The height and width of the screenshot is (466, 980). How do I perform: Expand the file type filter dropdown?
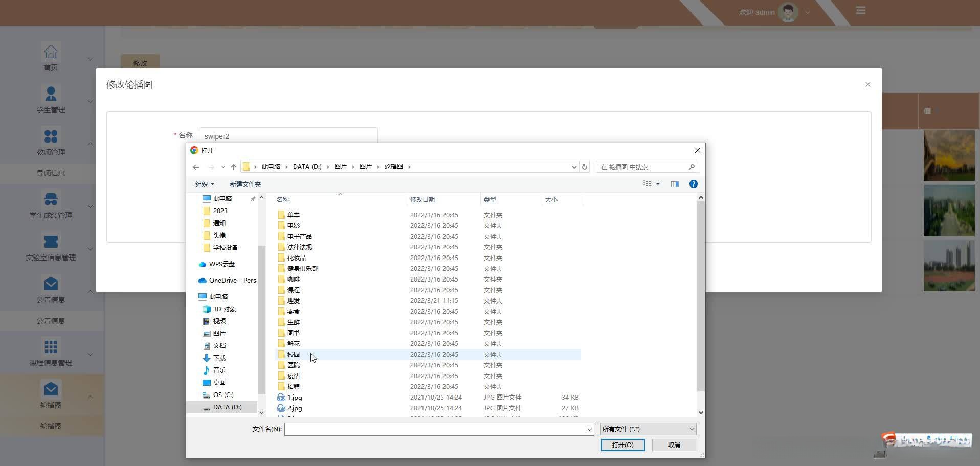[648, 429]
